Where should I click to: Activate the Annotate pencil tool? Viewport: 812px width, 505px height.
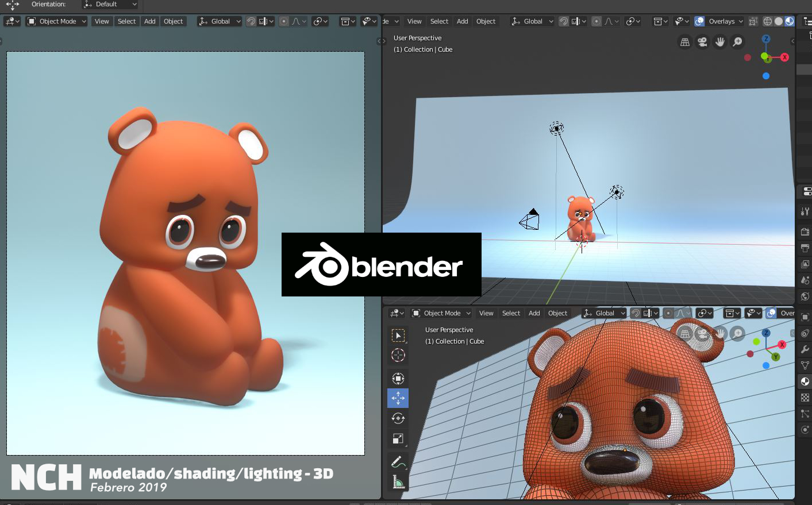tap(398, 461)
